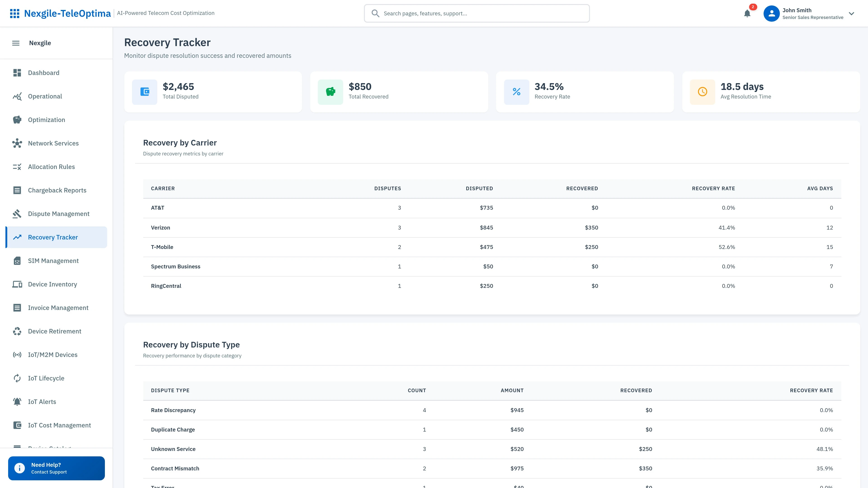The height and width of the screenshot is (488, 868).
Task: Open the IoT Alerts bell icon
Action: pos(17,401)
